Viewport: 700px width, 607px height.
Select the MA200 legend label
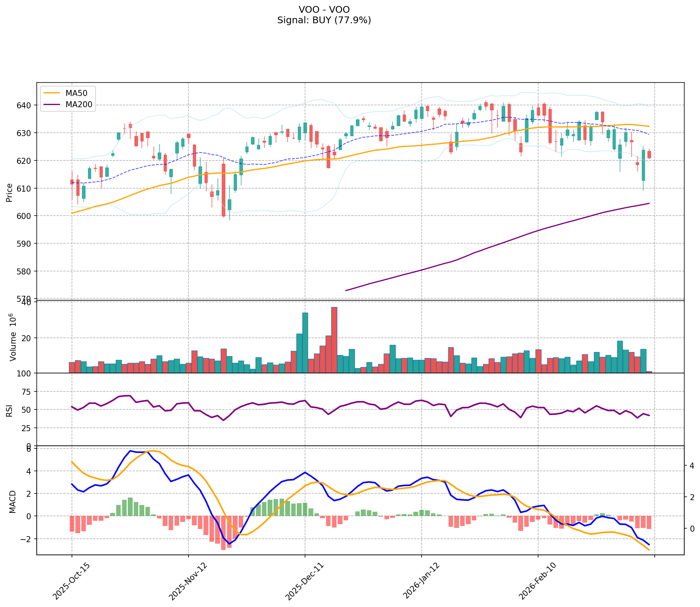pyautogui.click(x=79, y=105)
